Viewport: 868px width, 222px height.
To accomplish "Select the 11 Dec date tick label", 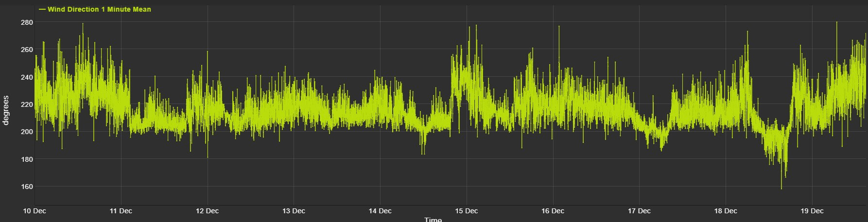I will 121,211.
